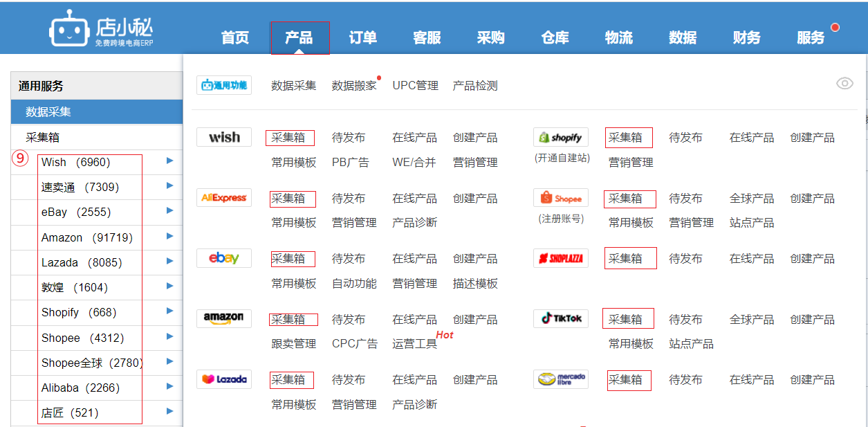Open the 物流 top menu
The image size is (868, 427).
(x=619, y=37)
